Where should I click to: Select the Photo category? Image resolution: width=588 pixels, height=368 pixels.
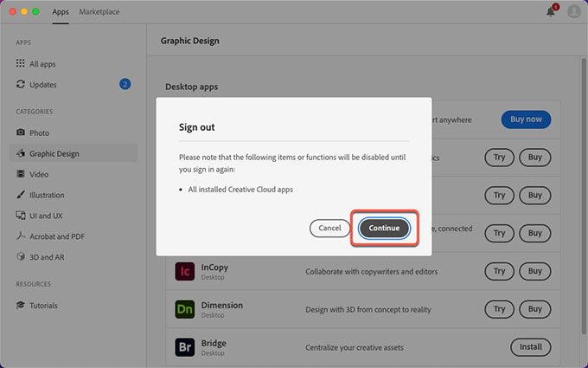tap(39, 132)
